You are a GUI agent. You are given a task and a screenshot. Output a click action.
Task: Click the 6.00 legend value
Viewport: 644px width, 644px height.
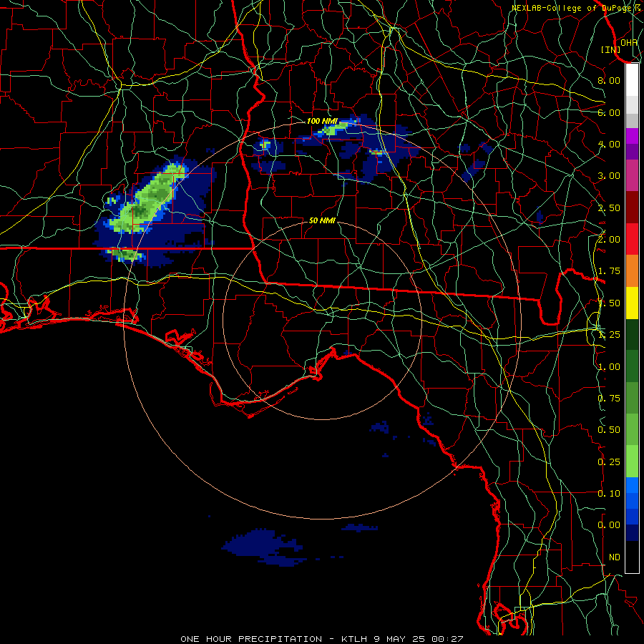pos(609,112)
